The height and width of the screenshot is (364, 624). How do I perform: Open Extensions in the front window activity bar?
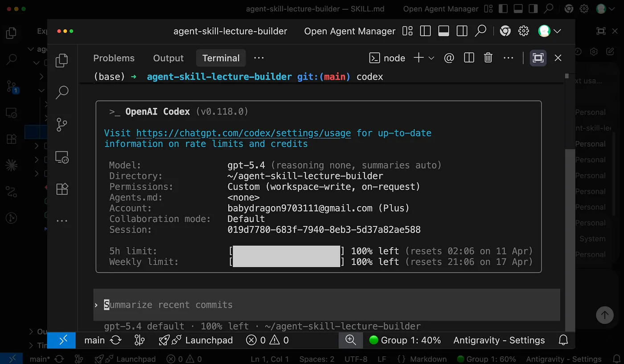(62, 189)
